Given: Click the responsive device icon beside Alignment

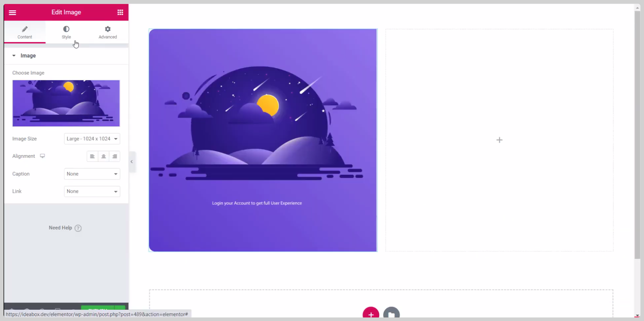Looking at the screenshot, I should (x=42, y=156).
